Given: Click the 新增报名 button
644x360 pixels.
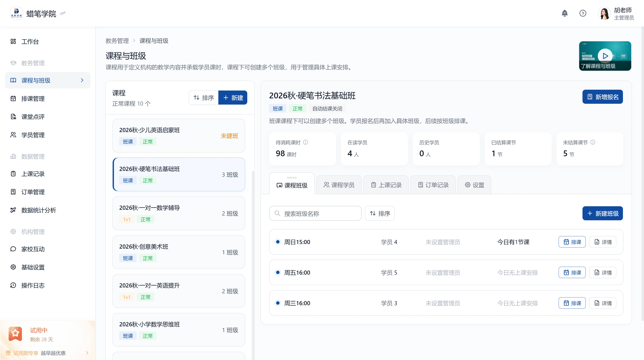Looking at the screenshot, I should coord(603,97).
